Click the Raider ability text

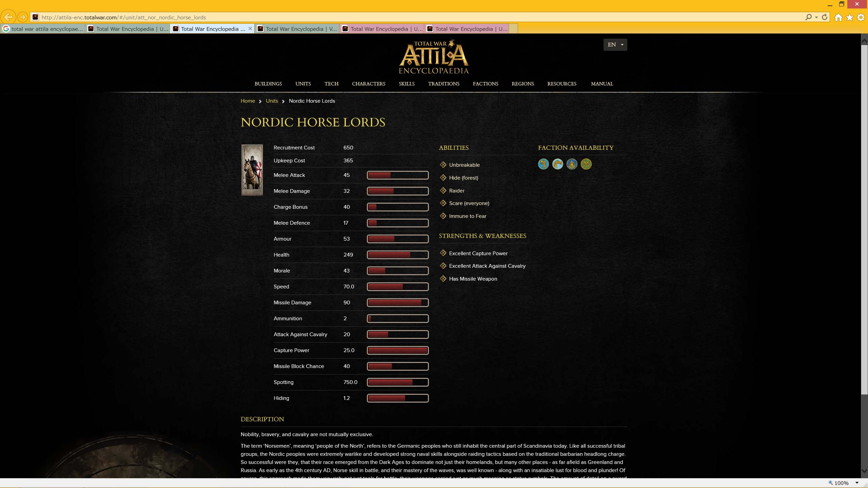pos(457,191)
